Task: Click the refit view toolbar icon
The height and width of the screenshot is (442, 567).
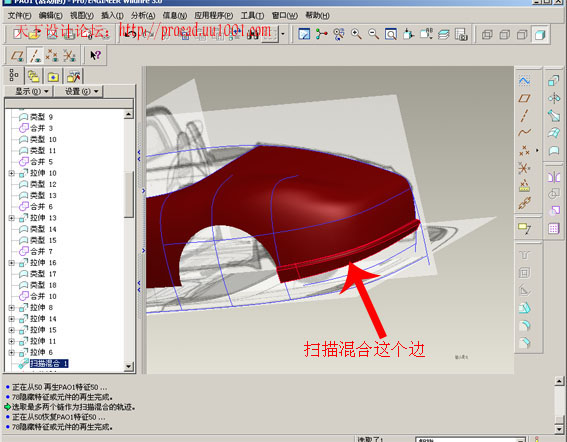Action: point(391,34)
